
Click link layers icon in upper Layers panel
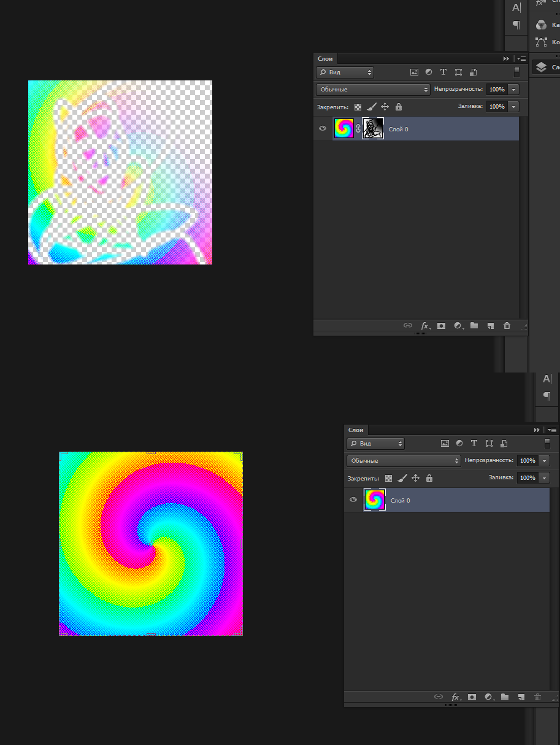pos(408,326)
